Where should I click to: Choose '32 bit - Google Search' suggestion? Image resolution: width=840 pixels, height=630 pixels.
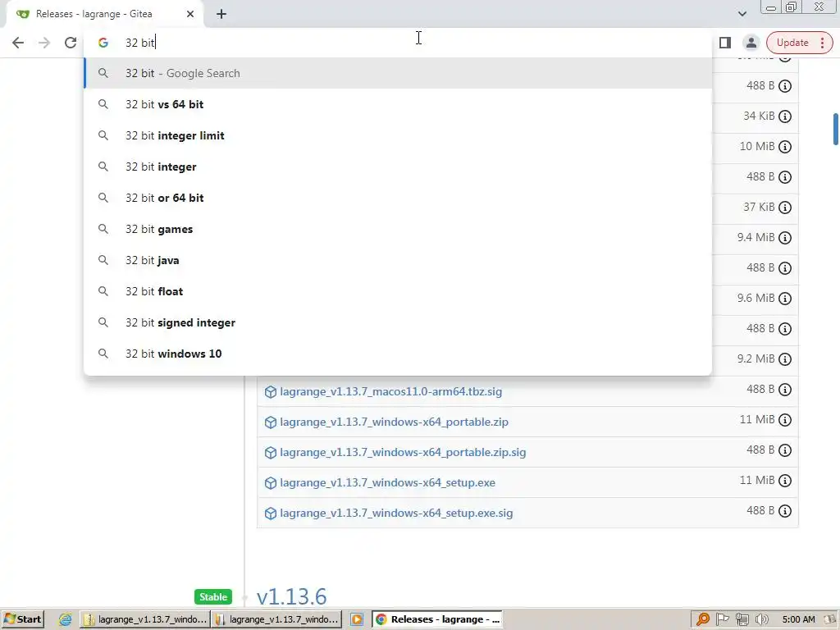coord(398,73)
